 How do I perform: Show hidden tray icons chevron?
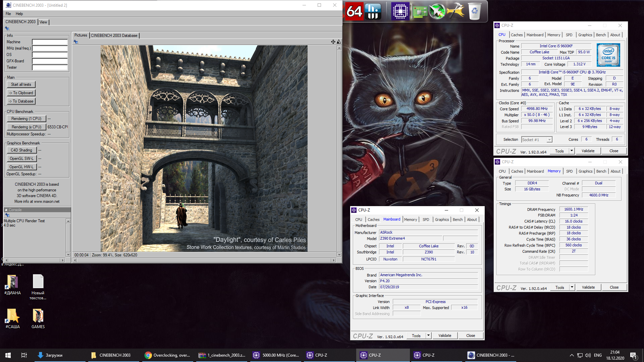pyautogui.click(x=572, y=355)
